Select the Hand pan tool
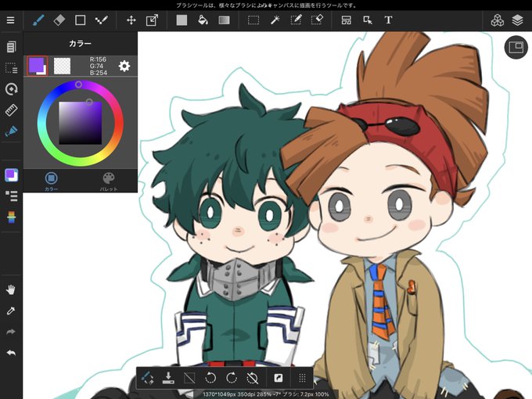Viewport: 532px width, 399px height. click(x=11, y=289)
